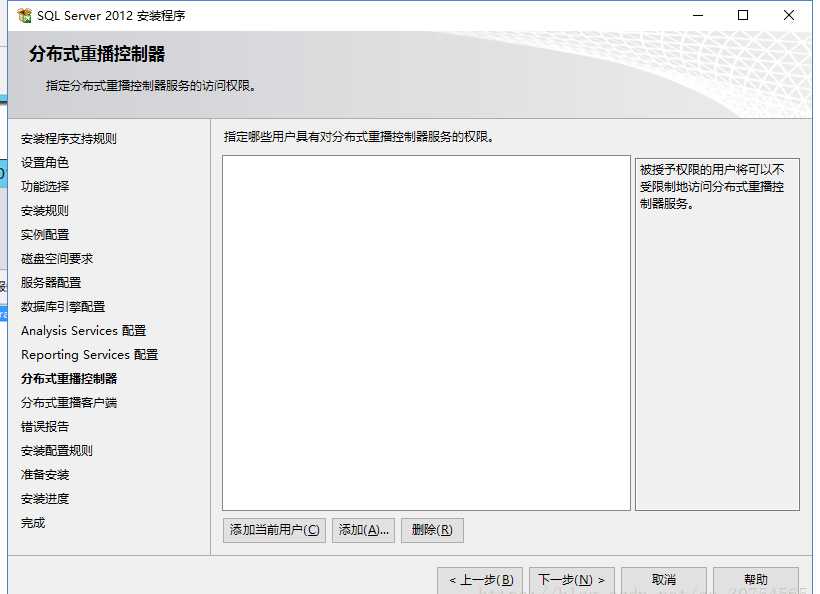
Task: Select the bold 分布式重播控制器 sidebar step
Action: [x=69, y=379]
